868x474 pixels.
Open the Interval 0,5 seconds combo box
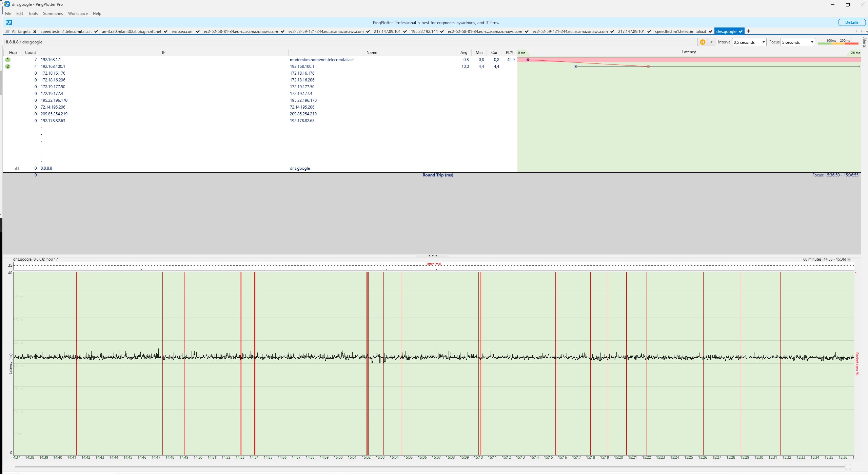[x=749, y=42]
